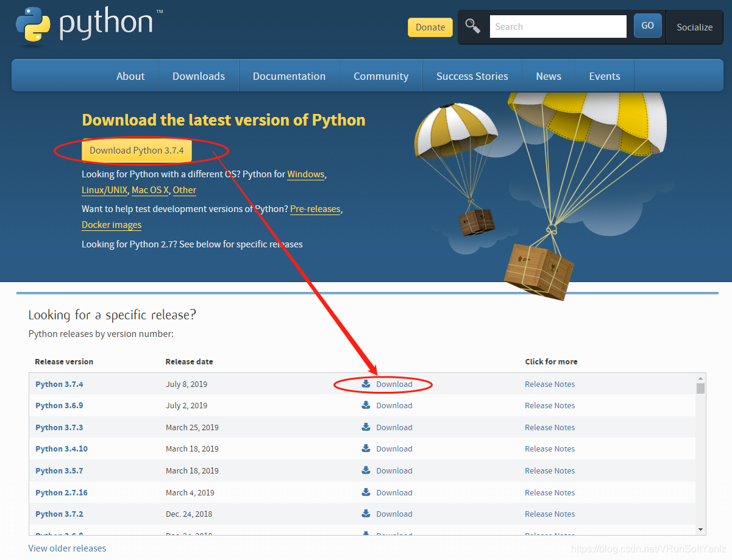
Task: Open the Windows download link
Action: (x=306, y=174)
